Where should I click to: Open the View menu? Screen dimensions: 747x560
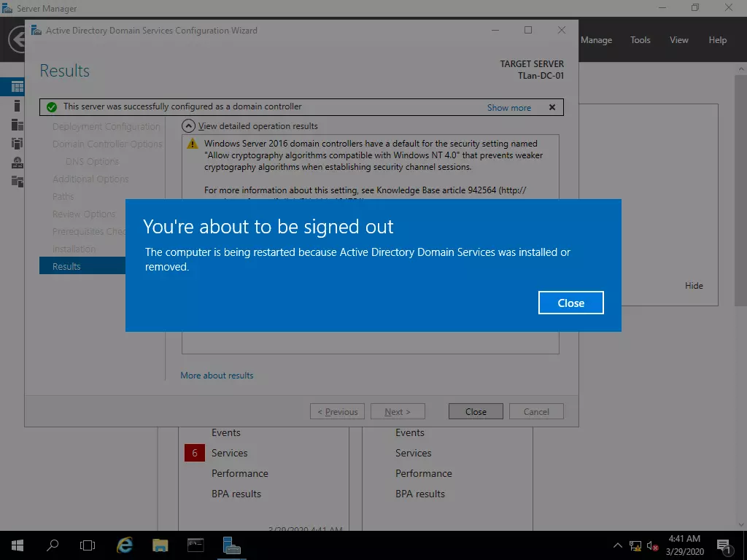click(679, 40)
